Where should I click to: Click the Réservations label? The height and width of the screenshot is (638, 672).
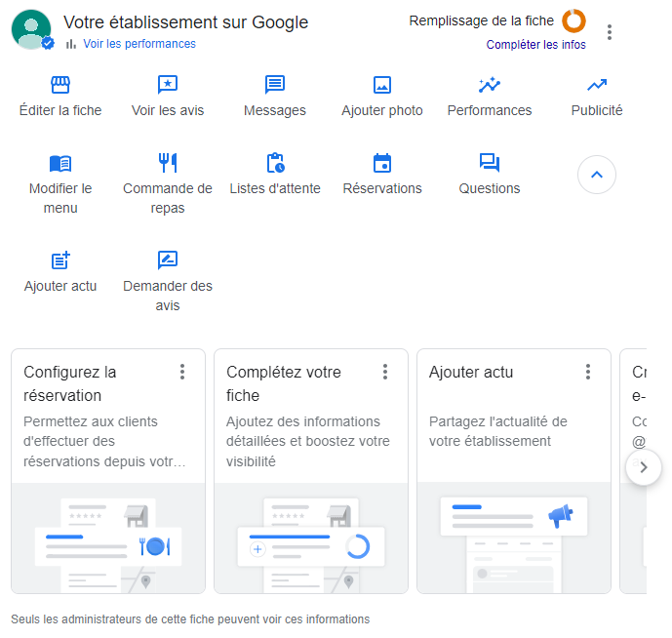(382, 188)
